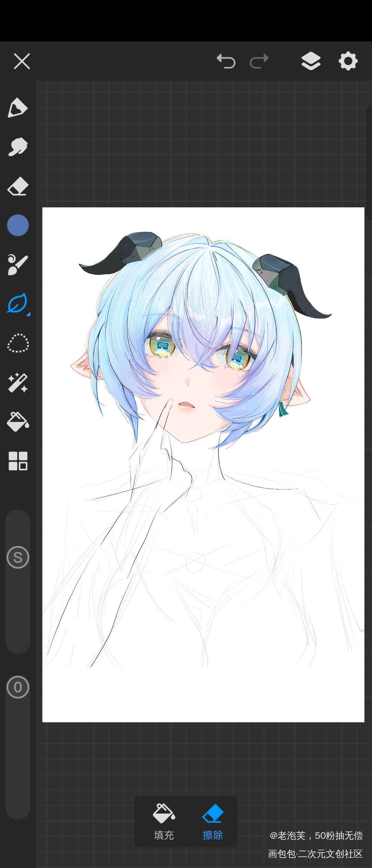Toggle the circled 0 button
This screenshot has height=868, width=372.
pos(18,687)
